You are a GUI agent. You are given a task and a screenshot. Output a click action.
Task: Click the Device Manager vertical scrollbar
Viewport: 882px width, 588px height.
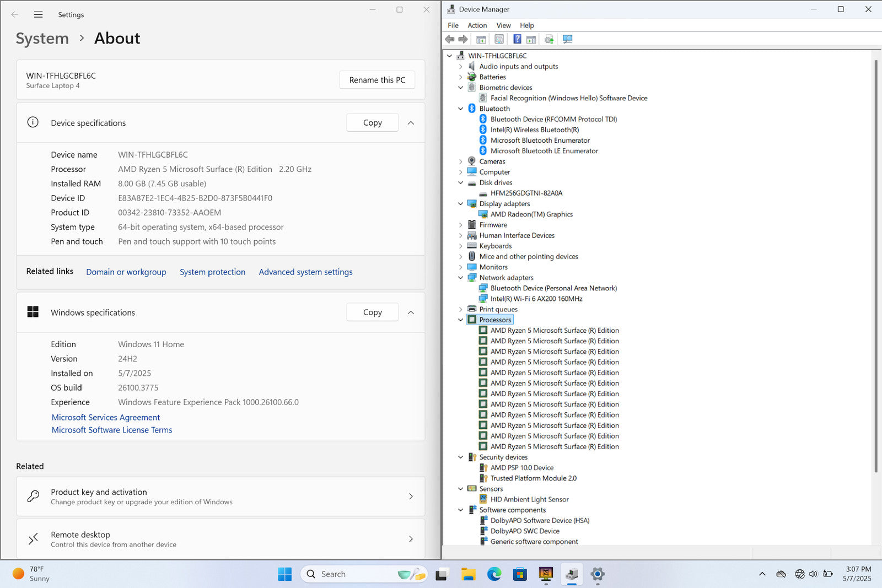coord(876,266)
